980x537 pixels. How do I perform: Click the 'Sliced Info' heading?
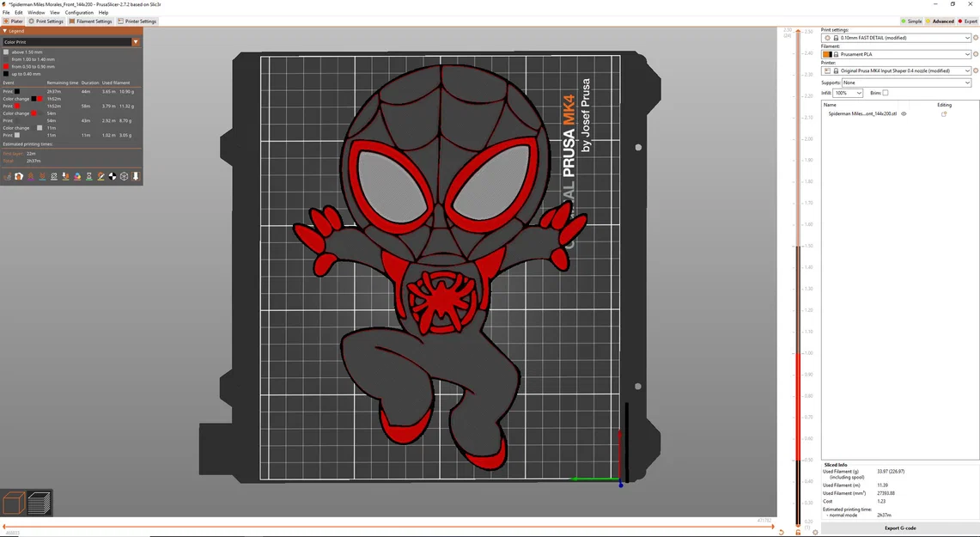(x=836, y=465)
